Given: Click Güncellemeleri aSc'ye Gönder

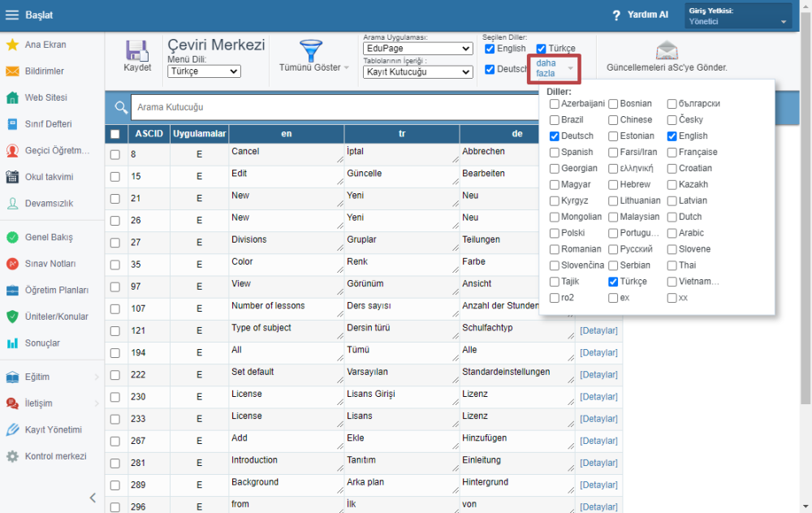Looking at the screenshot, I should coord(667,67).
